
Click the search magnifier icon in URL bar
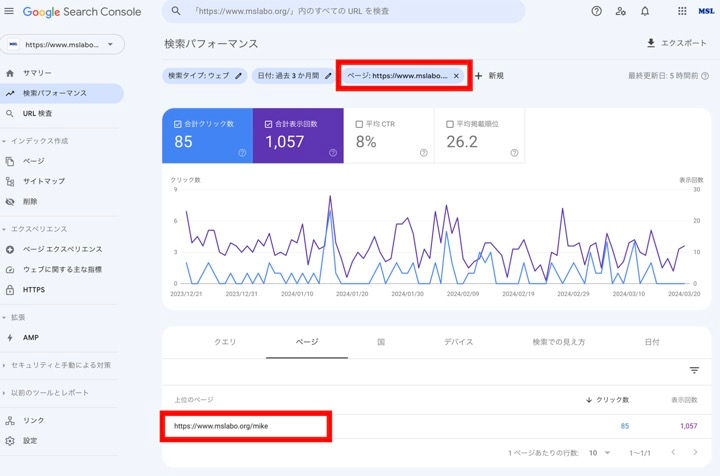[x=176, y=11]
